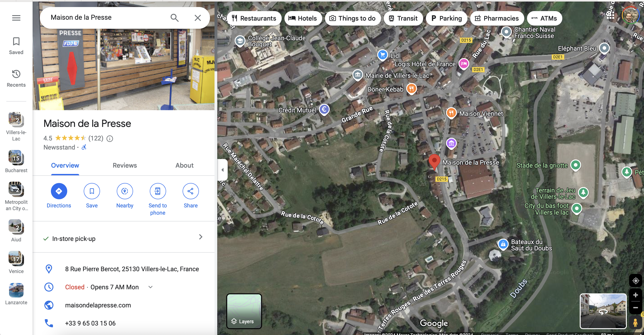Search Nearby places icon
644x335 pixels.
(x=125, y=191)
